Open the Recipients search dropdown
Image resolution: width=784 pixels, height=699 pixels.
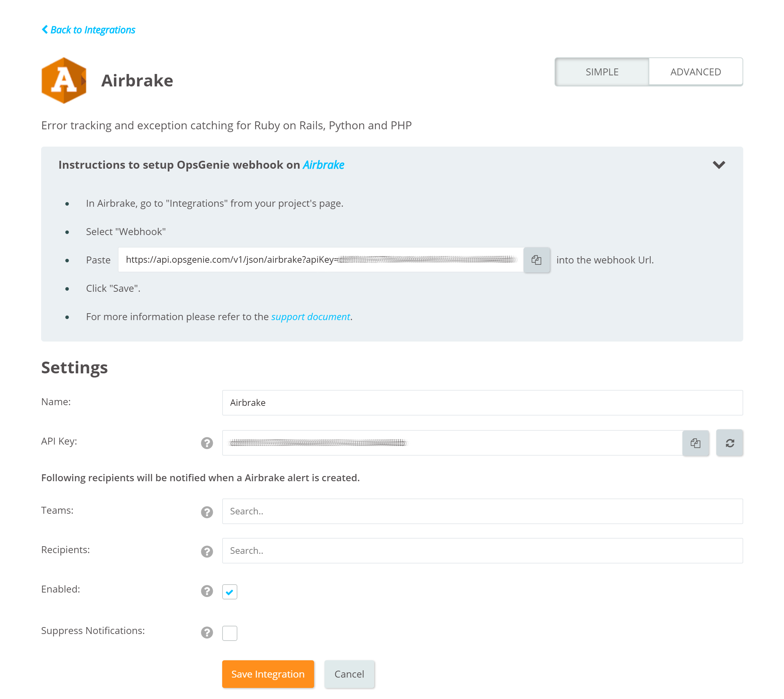(x=482, y=551)
